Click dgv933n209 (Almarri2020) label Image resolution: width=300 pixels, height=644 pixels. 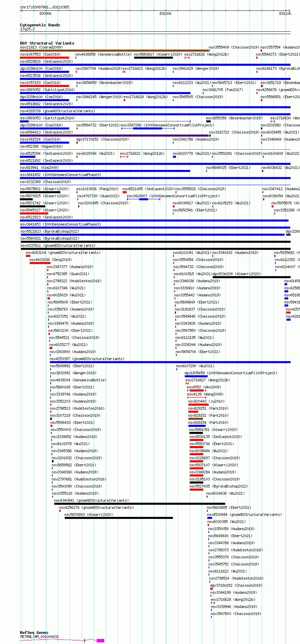tap(237, 274)
